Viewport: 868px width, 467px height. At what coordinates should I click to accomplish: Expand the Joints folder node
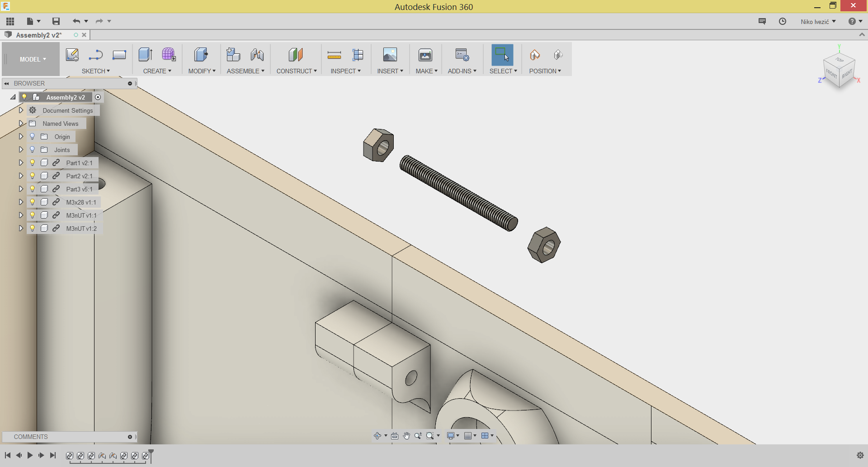pos(21,149)
